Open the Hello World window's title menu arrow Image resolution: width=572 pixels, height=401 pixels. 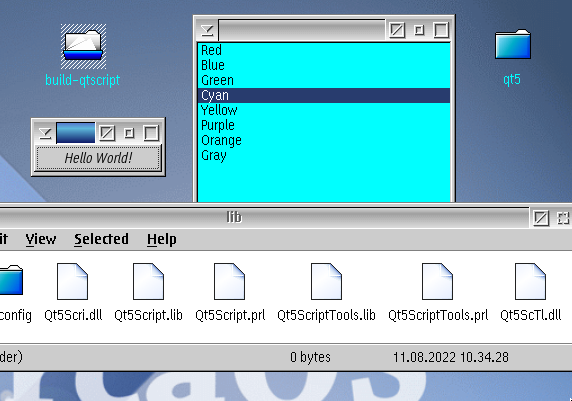tap(45, 133)
